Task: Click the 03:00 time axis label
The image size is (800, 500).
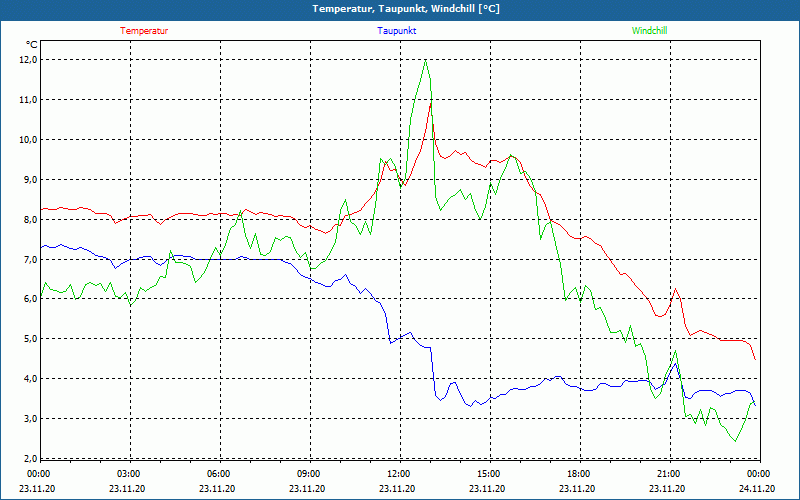Action: tap(129, 474)
